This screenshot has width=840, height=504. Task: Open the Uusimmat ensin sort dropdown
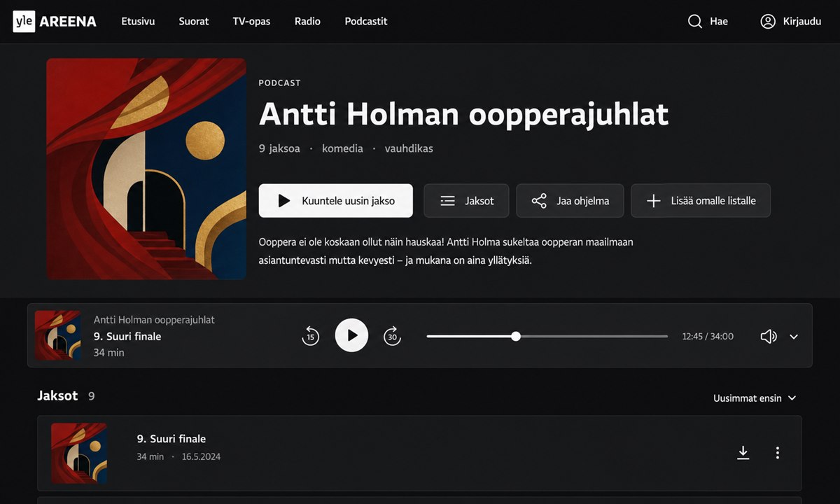click(x=755, y=398)
